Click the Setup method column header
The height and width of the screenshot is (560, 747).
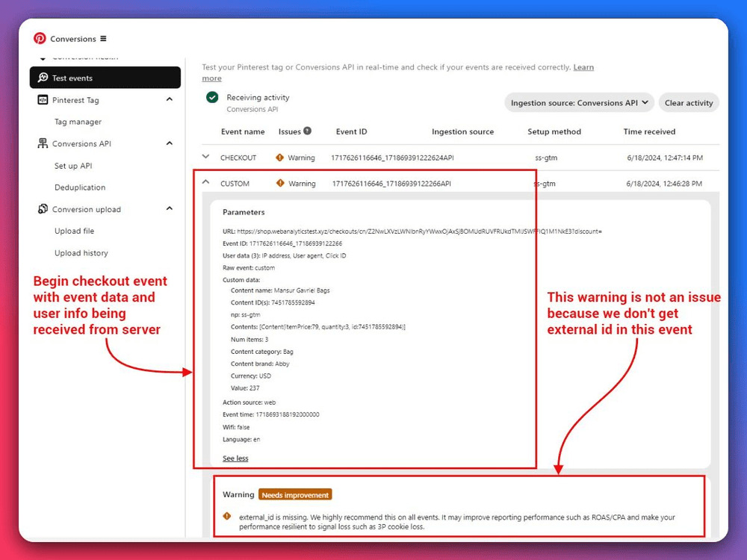point(554,132)
